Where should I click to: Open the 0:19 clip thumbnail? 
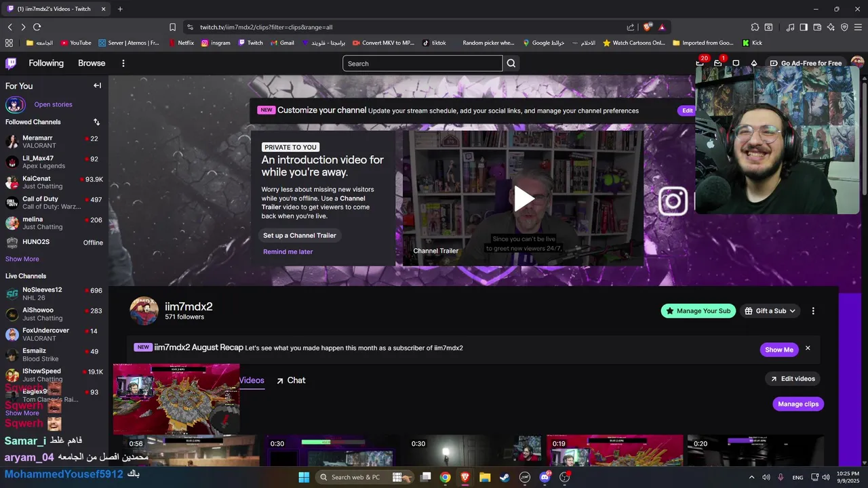coord(614,451)
